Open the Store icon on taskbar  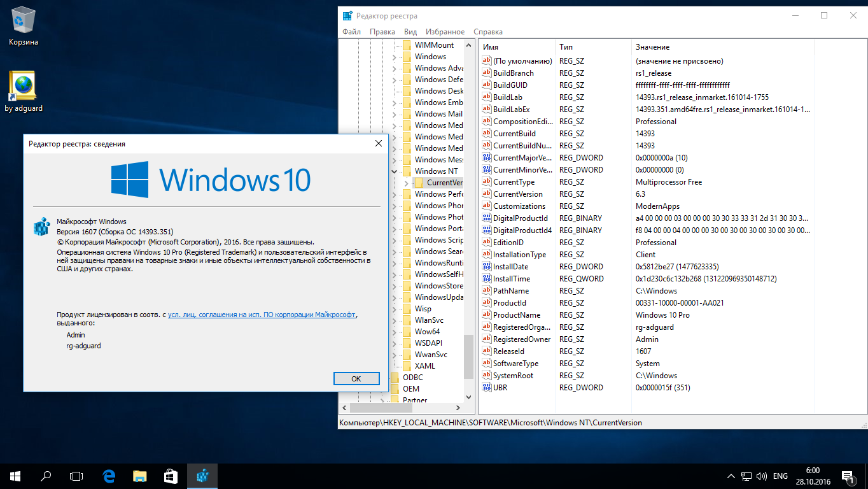point(171,476)
